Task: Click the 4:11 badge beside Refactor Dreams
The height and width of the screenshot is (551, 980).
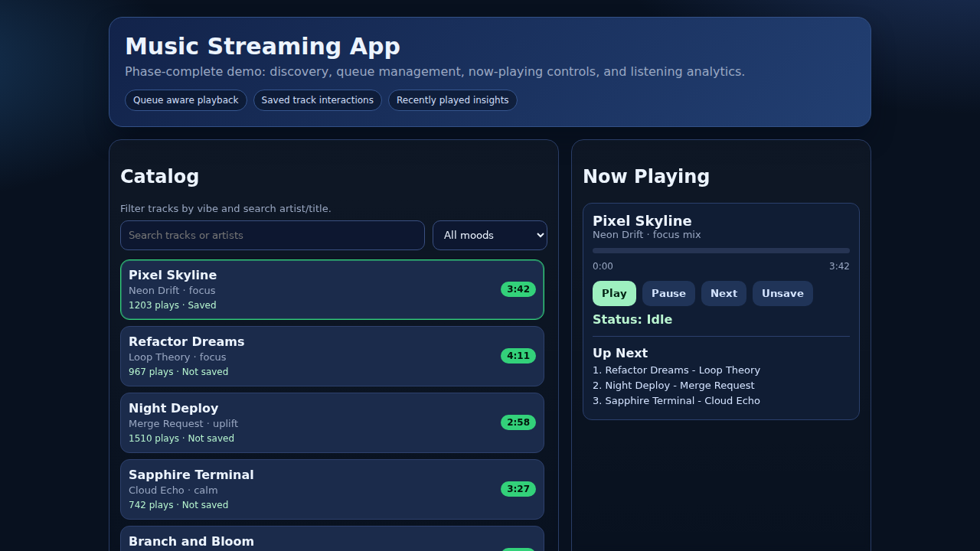Action: (x=518, y=356)
